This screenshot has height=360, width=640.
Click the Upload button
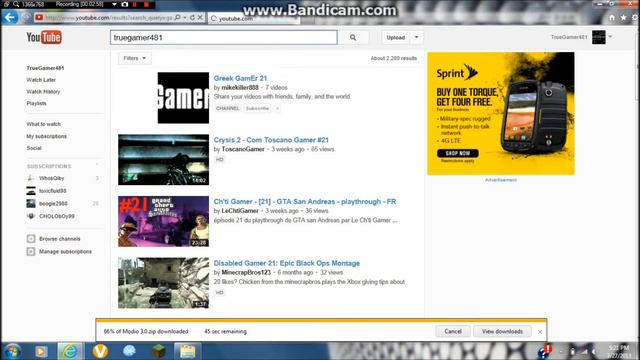coord(396,38)
